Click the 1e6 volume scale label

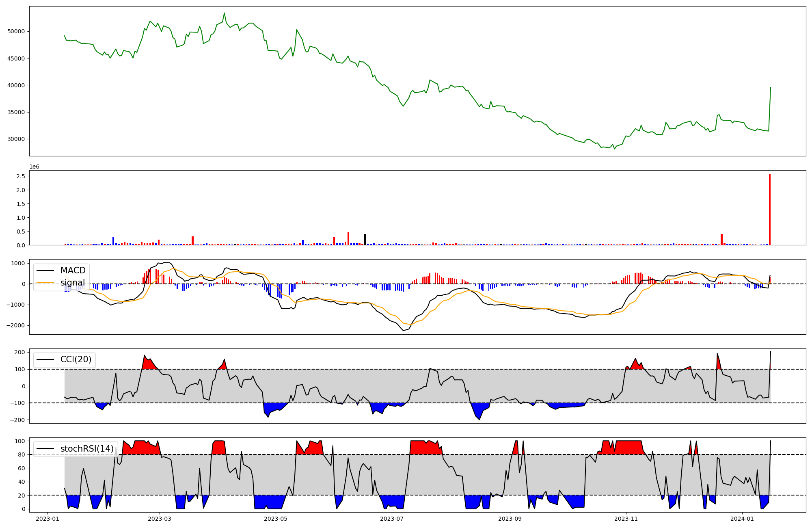34,167
